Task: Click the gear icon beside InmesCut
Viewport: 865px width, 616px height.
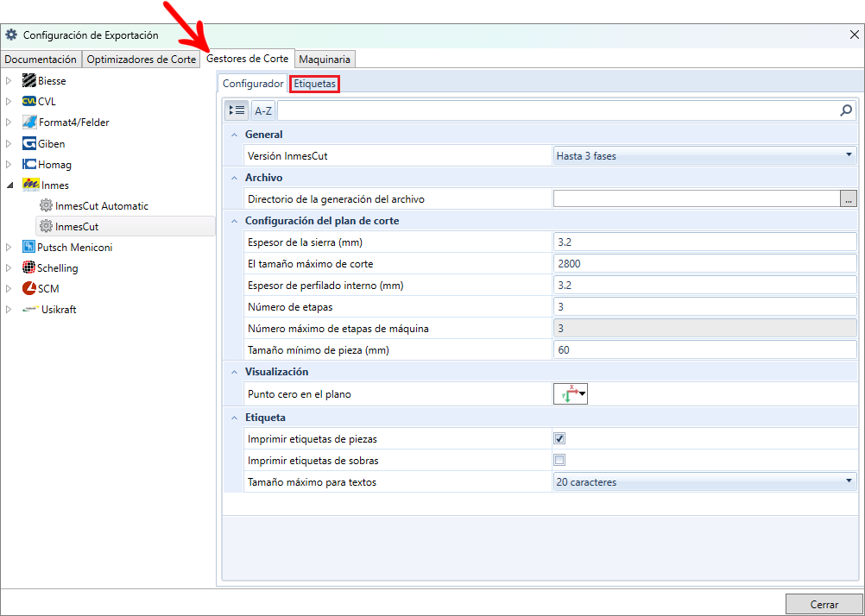Action: pos(46,227)
